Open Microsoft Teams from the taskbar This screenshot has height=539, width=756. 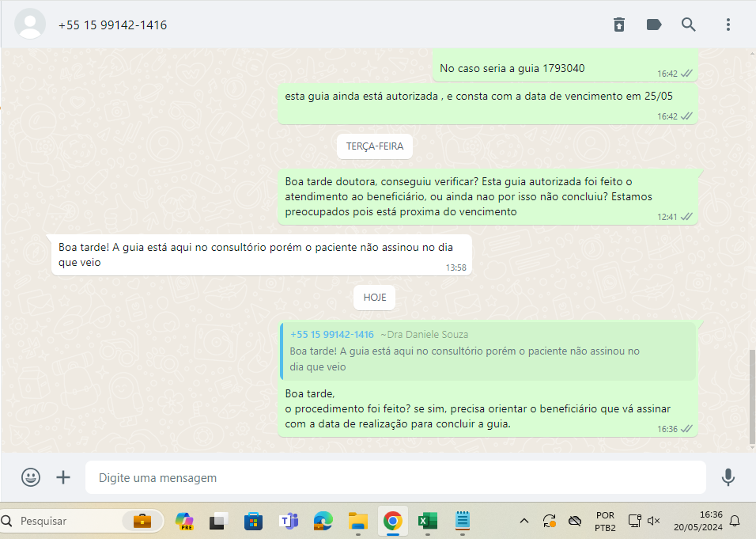coord(288,521)
